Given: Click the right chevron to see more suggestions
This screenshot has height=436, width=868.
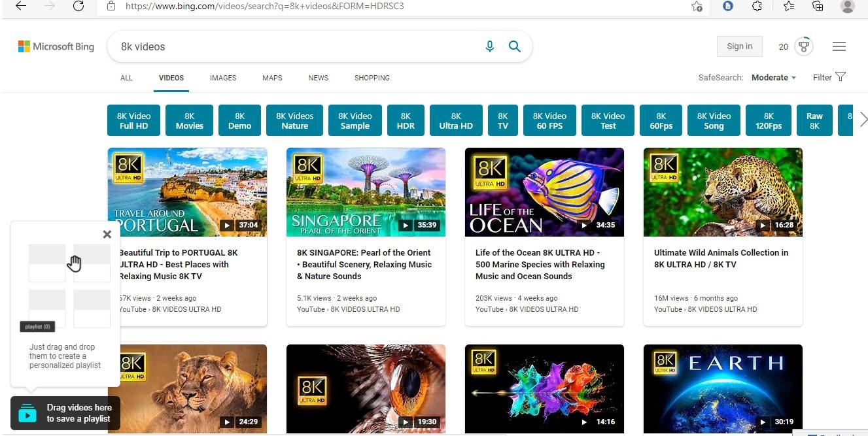Looking at the screenshot, I should [863, 120].
